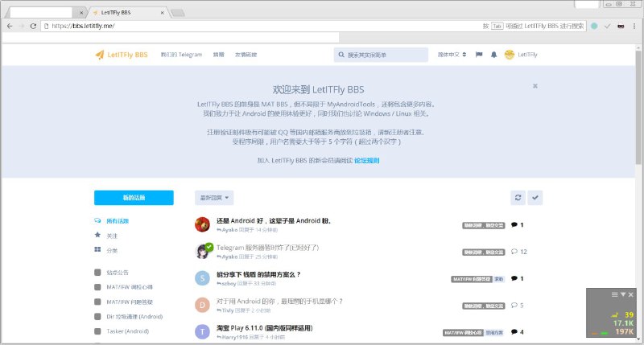Image resolution: width=644 pixels, height=345 pixels.
Task: Click the reply count bubble showing 5
Action: click(x=518, y=306)
